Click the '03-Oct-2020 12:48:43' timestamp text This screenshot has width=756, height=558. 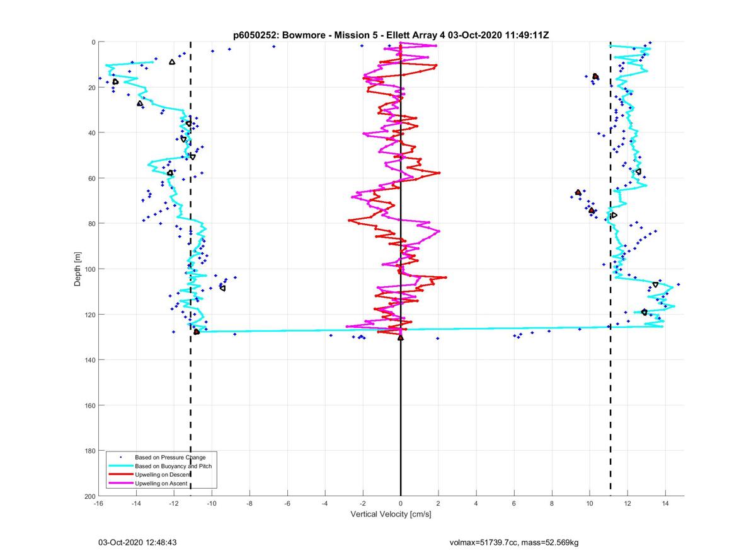137,542
